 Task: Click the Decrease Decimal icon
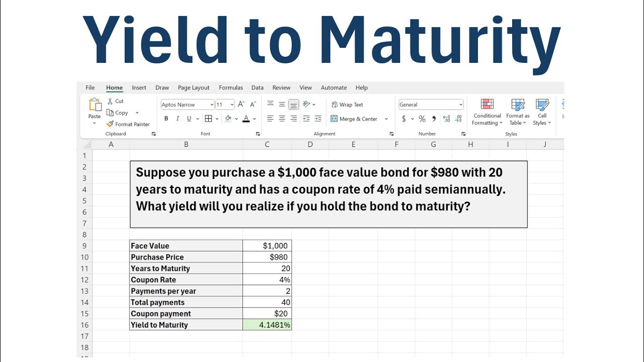pyautogui.click(x=458, y=119)
